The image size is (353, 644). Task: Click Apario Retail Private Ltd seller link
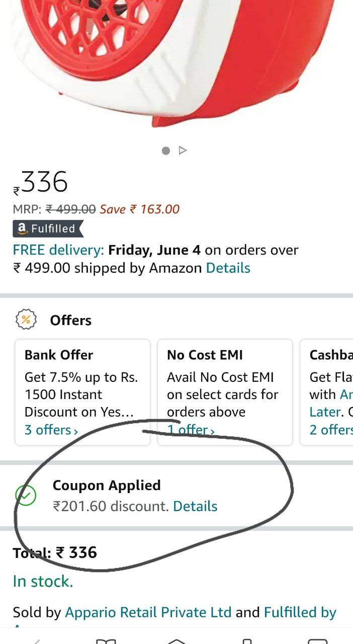click(x=148, y=613)
